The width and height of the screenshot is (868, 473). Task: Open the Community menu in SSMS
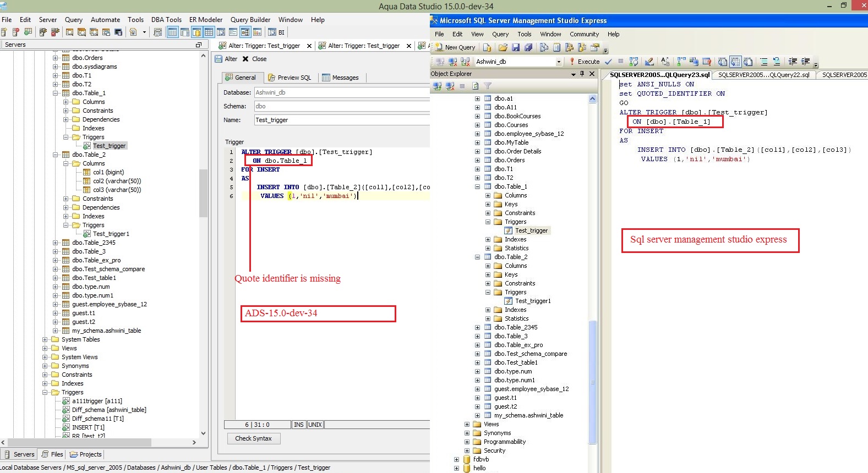(584, 34)
